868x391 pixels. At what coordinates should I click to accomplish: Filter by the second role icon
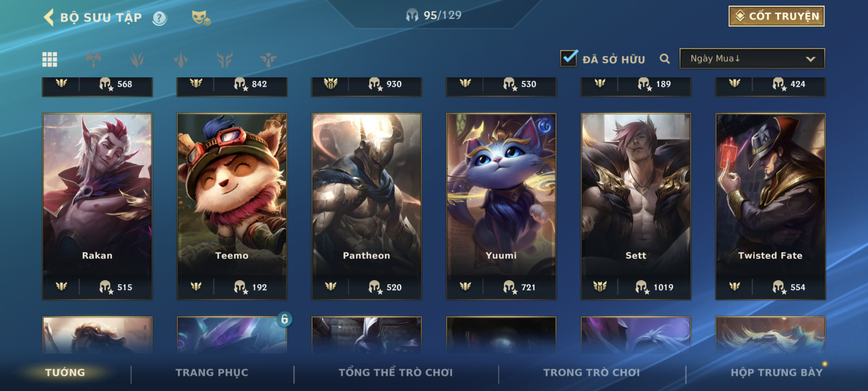(137, 59)
